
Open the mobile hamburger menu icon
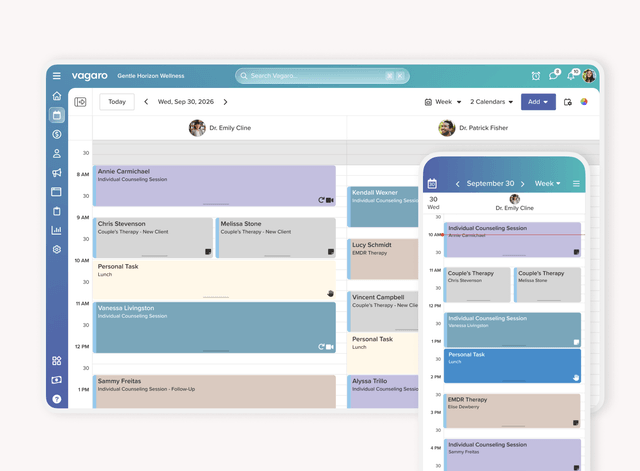576,184
